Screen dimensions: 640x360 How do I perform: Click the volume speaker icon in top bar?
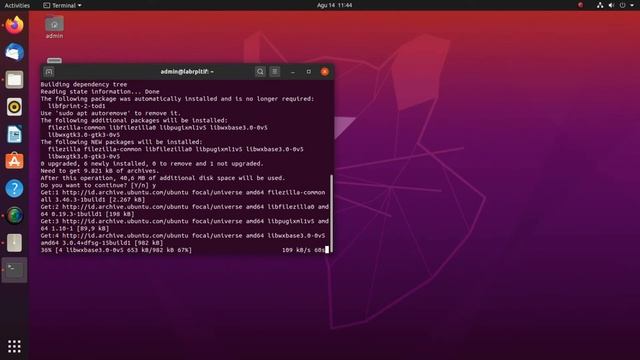[x=611, y=5]
